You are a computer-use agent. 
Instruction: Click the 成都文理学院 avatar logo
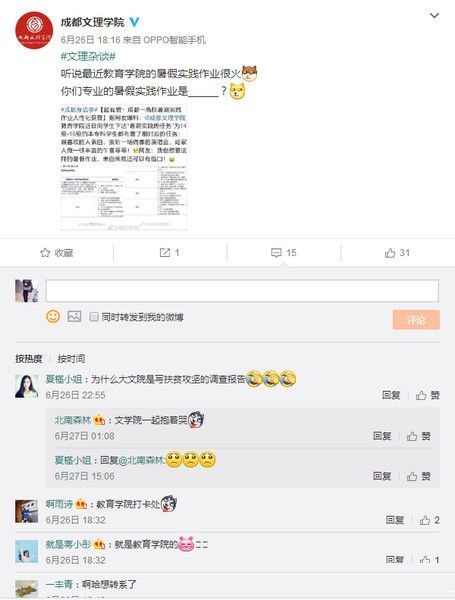(x=34, y=30)
